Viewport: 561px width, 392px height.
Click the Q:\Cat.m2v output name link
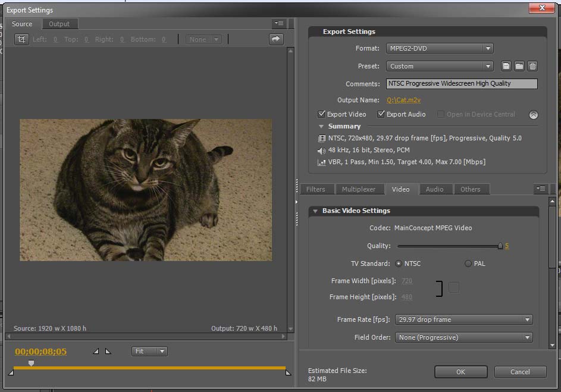coord(403,100)
